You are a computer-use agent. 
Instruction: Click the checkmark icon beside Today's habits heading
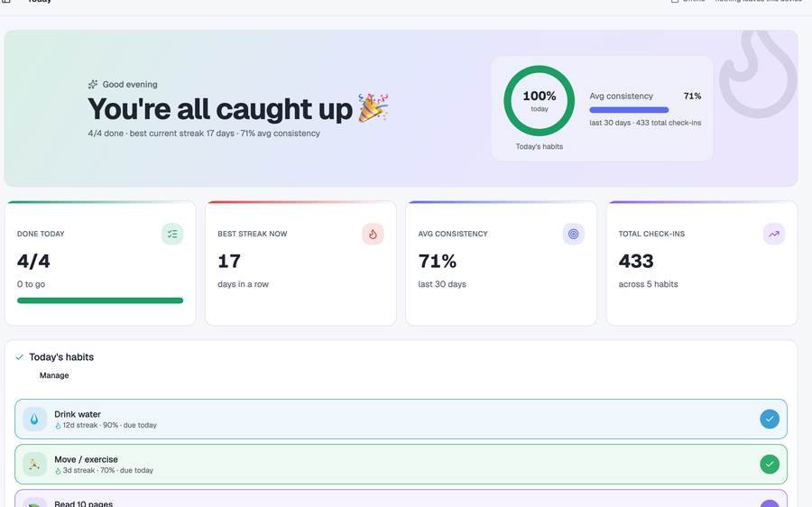pyautogui.click(x=20, y=357)
